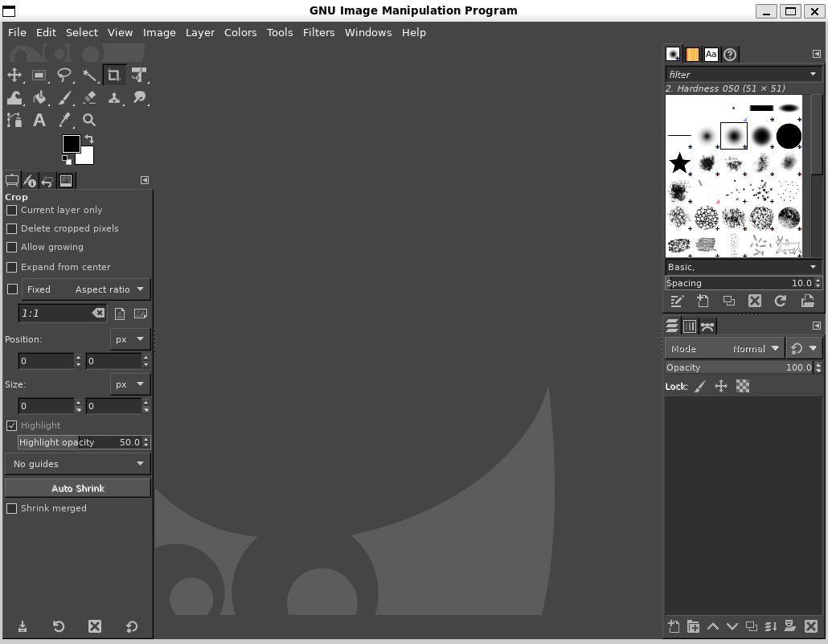The image size is (828, 644).
Task: Open Size unit px dropdown
Action: [x=130, y=384]
